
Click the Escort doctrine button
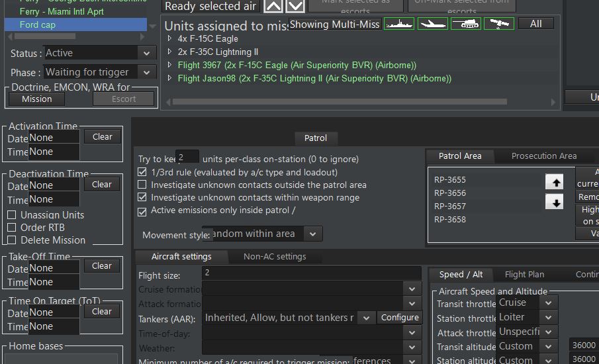point(124,99)
